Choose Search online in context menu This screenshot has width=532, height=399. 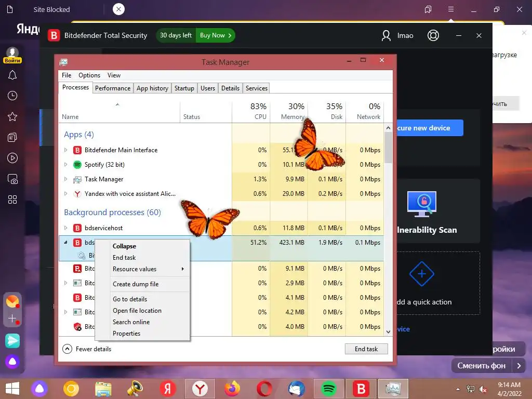point(142,322)
